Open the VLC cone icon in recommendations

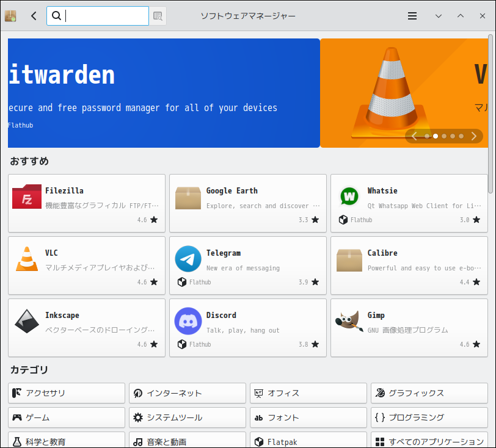[x=27, y=259]
